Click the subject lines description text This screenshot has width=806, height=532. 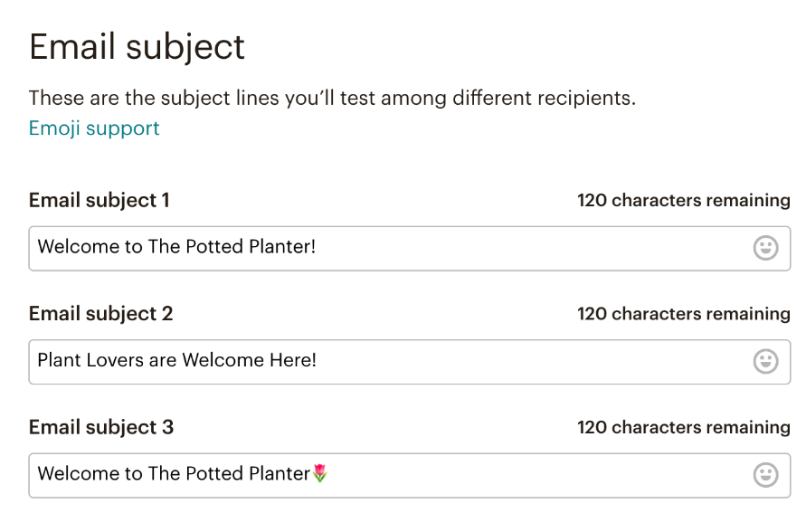(332, 98)
